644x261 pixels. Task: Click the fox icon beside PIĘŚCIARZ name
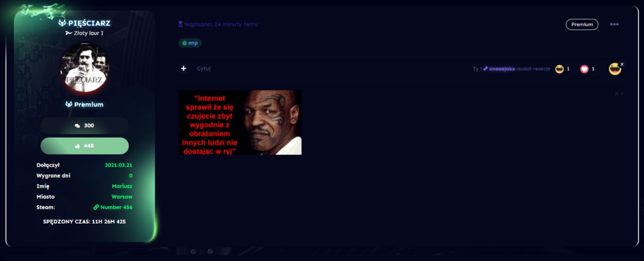tap(62, 23)
